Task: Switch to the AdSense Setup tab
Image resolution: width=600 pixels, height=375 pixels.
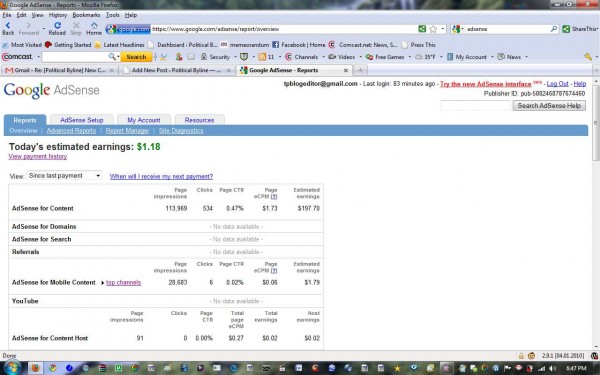Action: point(82,120)
